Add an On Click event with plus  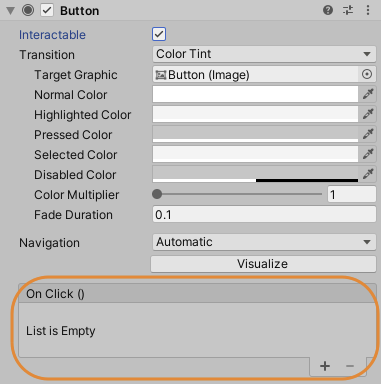click(x=325, y=366)
